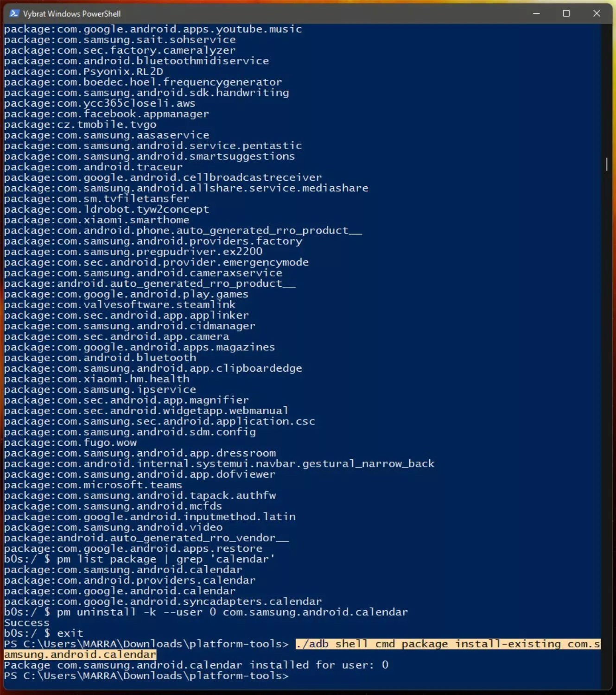Click package:com.samsung.android.cidmanager line
The image size is (616, 695).
(130, 327)
